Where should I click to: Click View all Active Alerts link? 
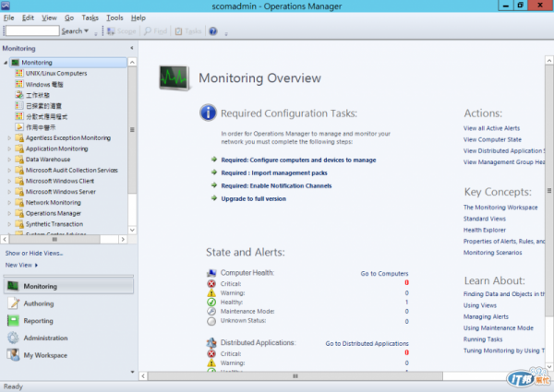pos(491,128)
